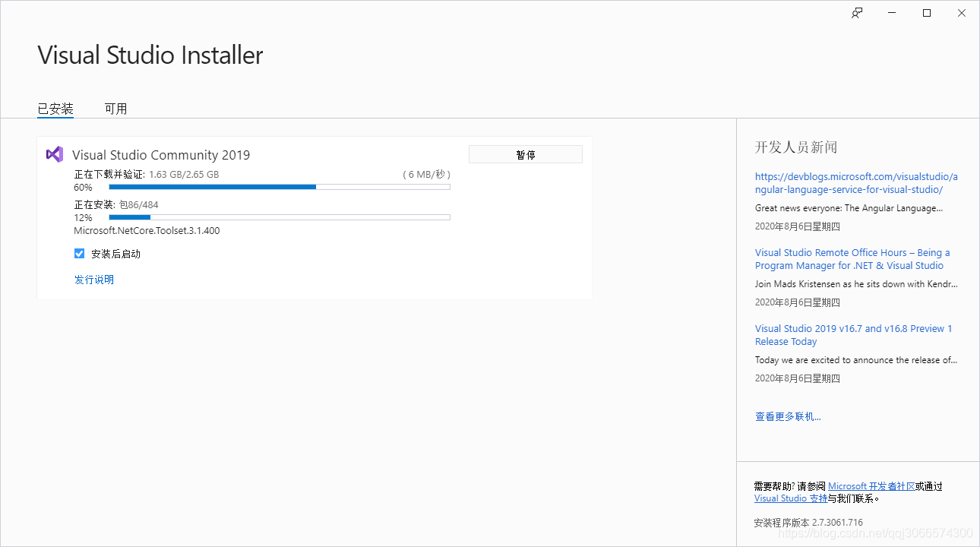Switch to the 可用 tab
This screenshot has height=547, width=980.
115,109
